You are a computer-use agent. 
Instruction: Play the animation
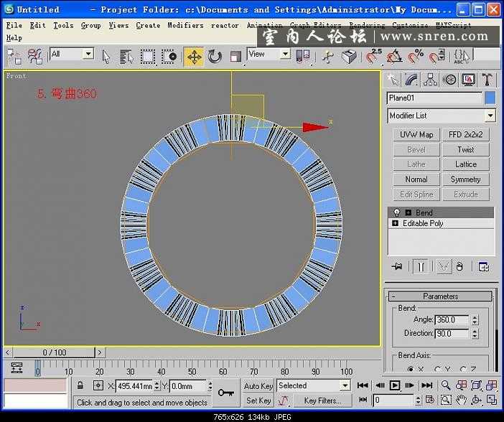click(x=394, y=385)
